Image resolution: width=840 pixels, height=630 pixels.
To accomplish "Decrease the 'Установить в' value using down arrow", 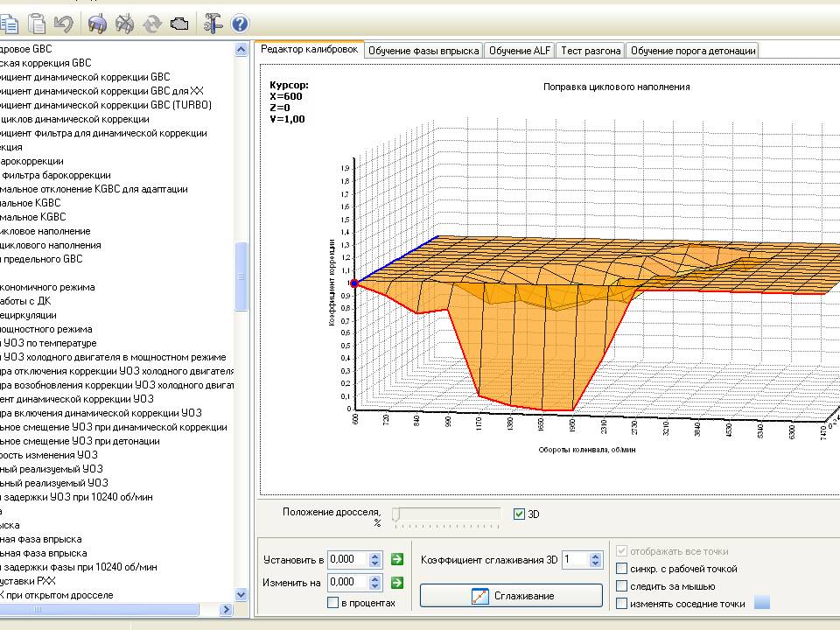I will coord(375,563).
